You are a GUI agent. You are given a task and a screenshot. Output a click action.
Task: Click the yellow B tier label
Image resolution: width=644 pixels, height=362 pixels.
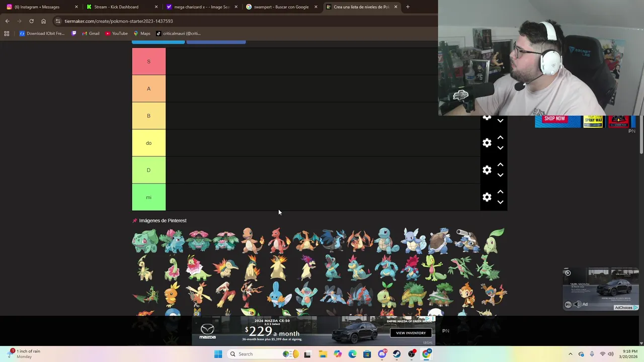pos(148,116)
